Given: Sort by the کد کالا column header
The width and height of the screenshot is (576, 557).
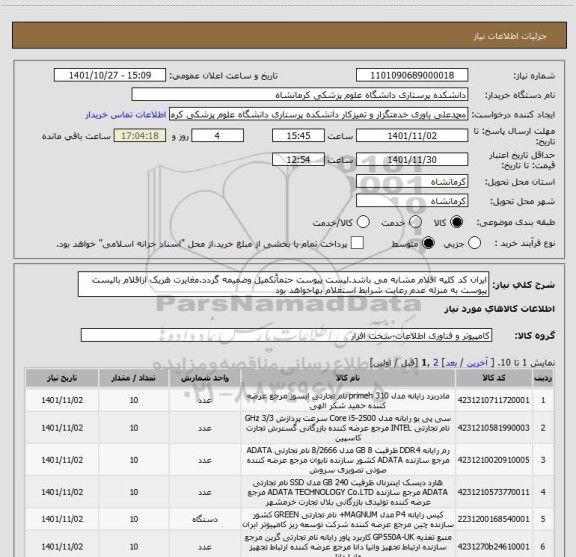Looking at the screenshot, I should coord(493,378).
